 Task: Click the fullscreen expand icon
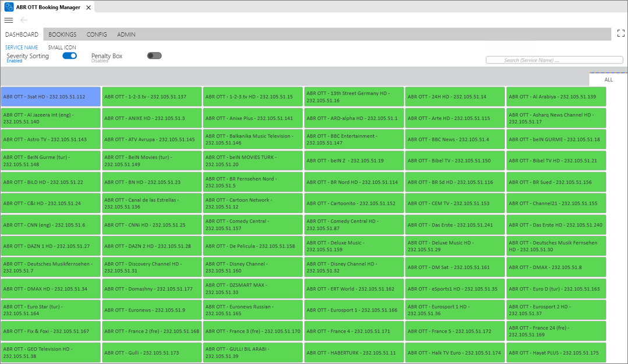pyautogui.click(x=621, y=33)
